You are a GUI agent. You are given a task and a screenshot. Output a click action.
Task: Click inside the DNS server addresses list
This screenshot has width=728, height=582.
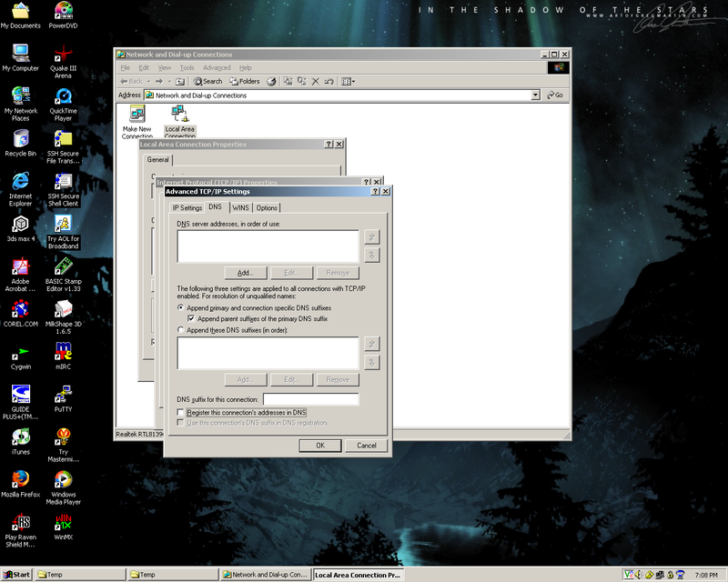coord(268,246)
